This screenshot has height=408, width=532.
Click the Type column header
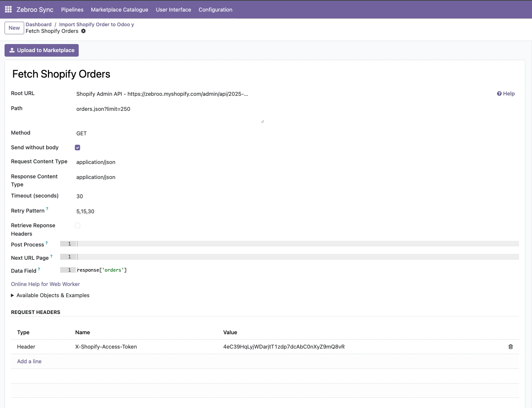23,332
